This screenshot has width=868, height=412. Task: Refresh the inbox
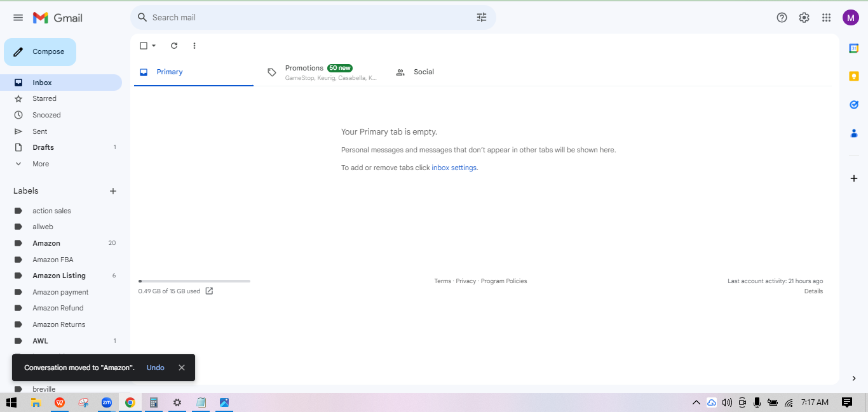pyautogui.click(x=174, y=46)
